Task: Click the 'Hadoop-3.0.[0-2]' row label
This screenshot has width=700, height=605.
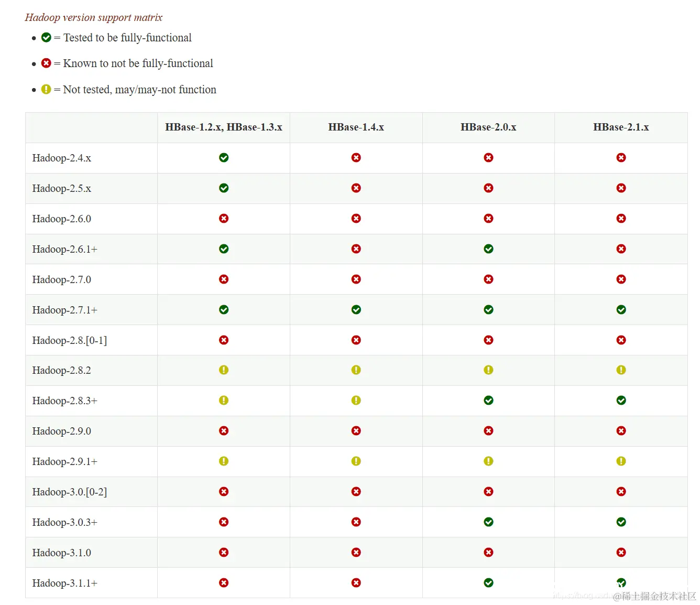Action: 70,492
